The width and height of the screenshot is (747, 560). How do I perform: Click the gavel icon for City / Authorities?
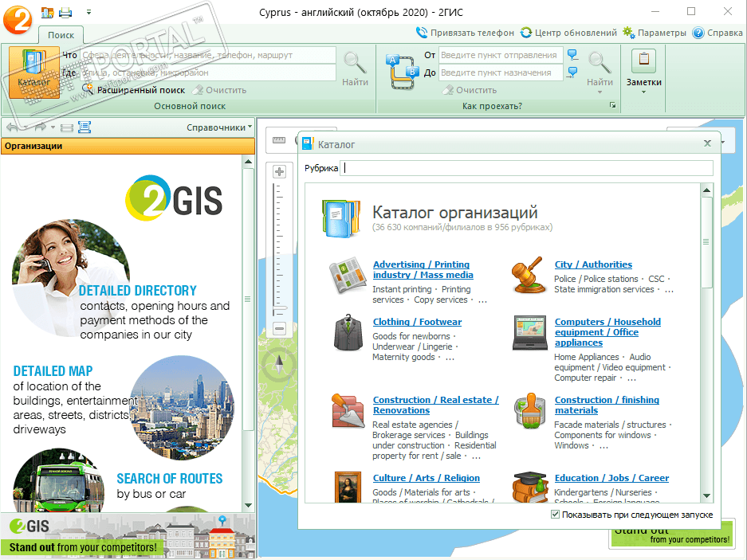tap(529, 275)
